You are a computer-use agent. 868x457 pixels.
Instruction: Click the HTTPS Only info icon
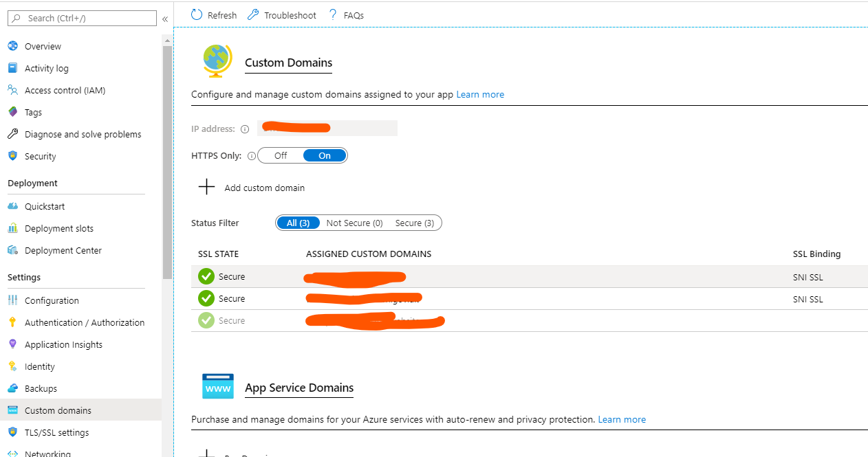[x=251, y=156]
